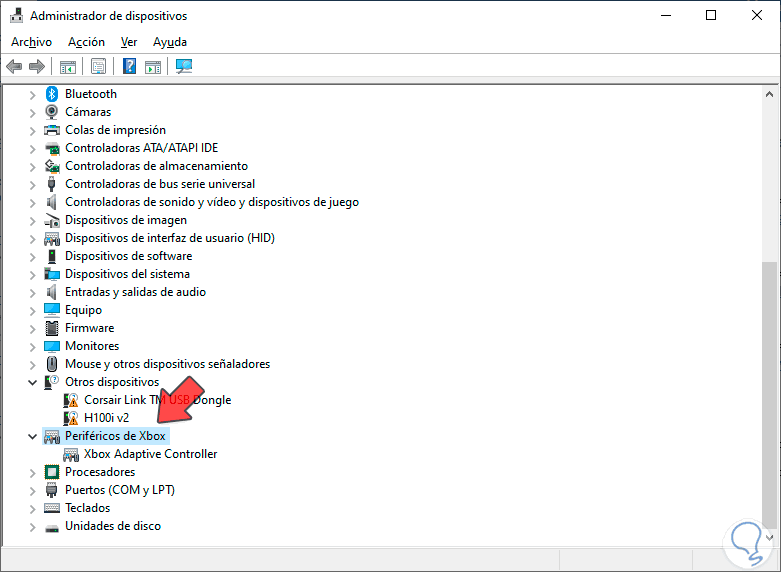Viewport: 781px width, 572px height.
Task: Click the Back arrow toolbar icon
Action: tap(14, 66)
